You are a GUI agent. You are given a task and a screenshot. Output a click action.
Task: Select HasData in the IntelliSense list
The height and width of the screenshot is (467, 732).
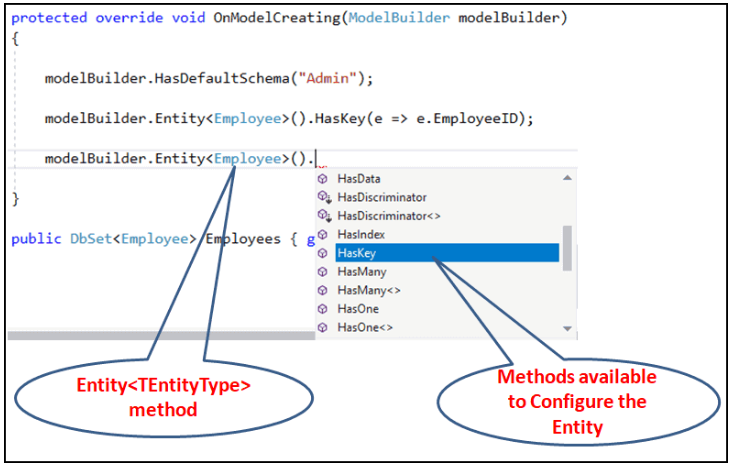click(x=359, y=179)
